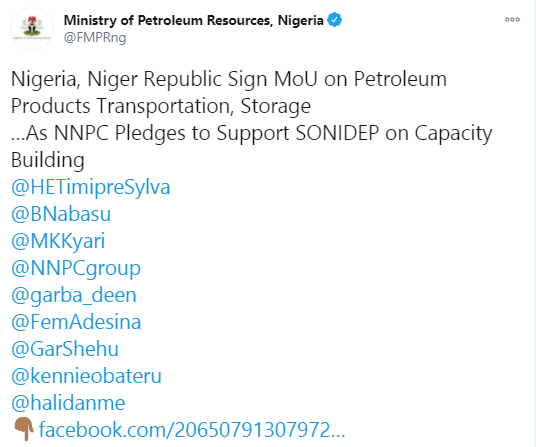
Task: Click the text 'Products Transportation, Storage'
Action: coord(161,106)
